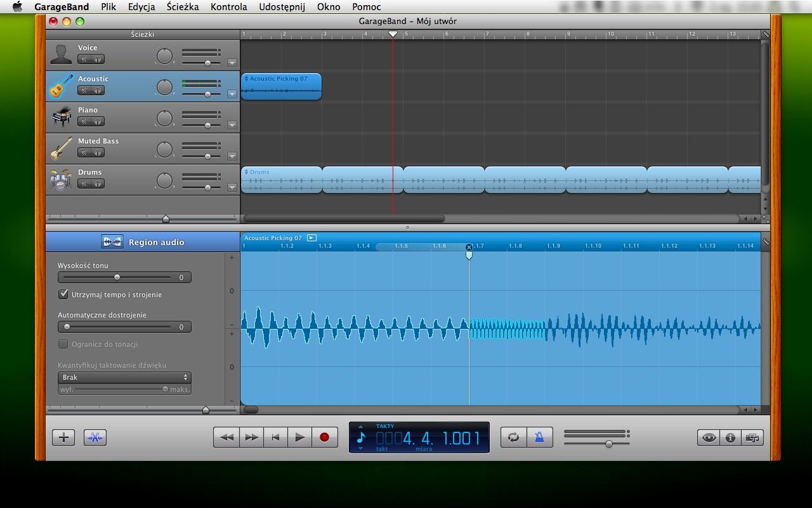Select the Piano track instrument icon
Viewport: 812px width, 508px height.
coord(61,117)
